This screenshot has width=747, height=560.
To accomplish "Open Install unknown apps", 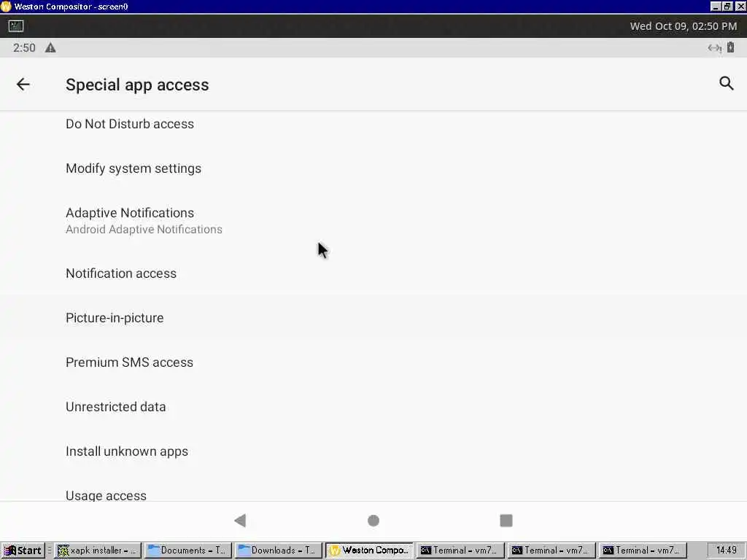I will point(373,451).
